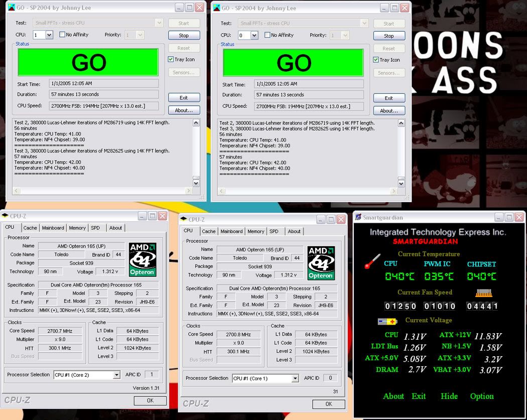Click the log scroll-up arrow in the right SP2004 window
527x420 pixels.
(401, 123)
